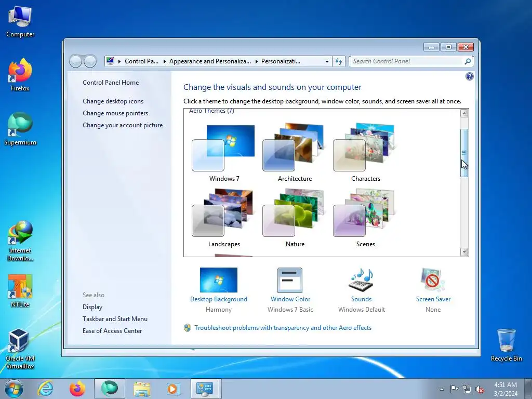
Task: Maximize the Personalization window
Action: (x=448, y=47)
